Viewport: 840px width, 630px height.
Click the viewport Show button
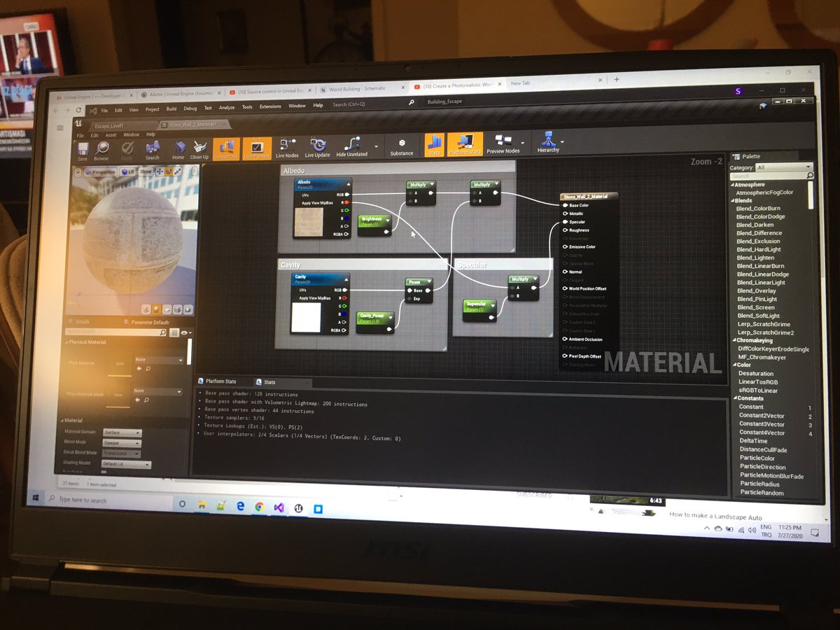click(x=146, y=171)
